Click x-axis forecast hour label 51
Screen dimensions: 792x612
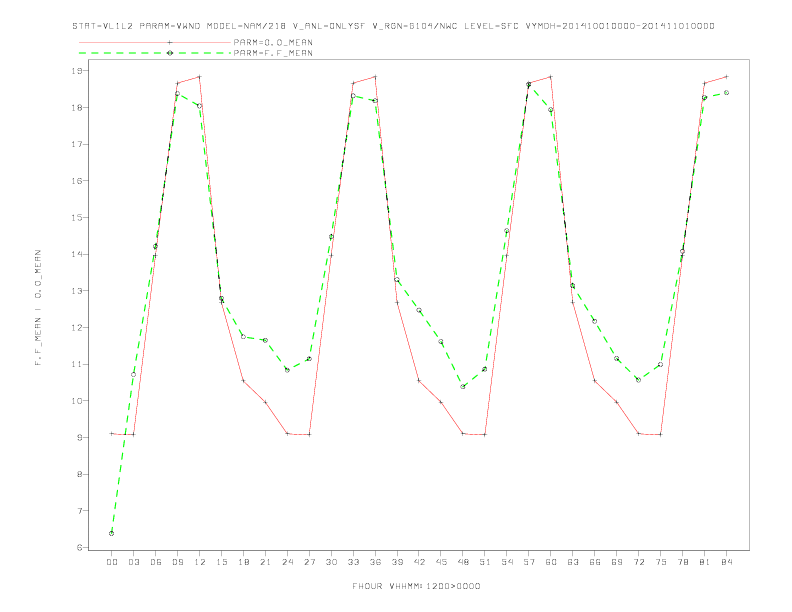tap(485, 562)
